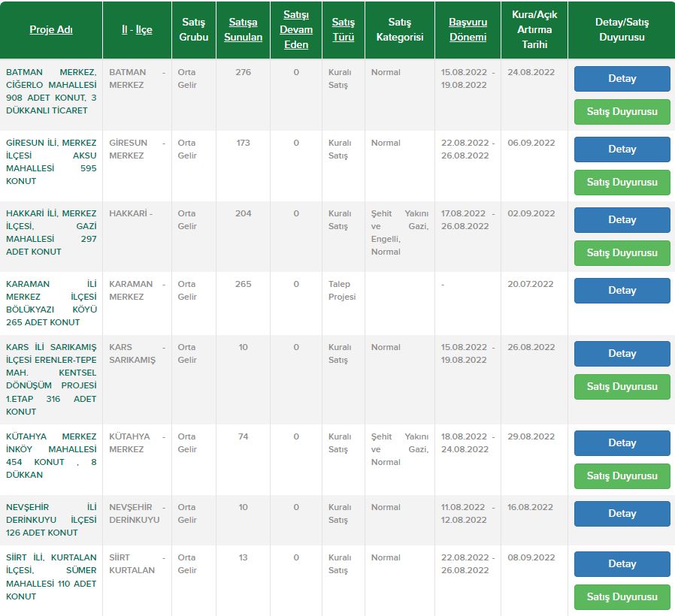Screen dimensions: 675x616
Task: Select application period 17.08.2022 - 26.08.2022
Action: 468,220
